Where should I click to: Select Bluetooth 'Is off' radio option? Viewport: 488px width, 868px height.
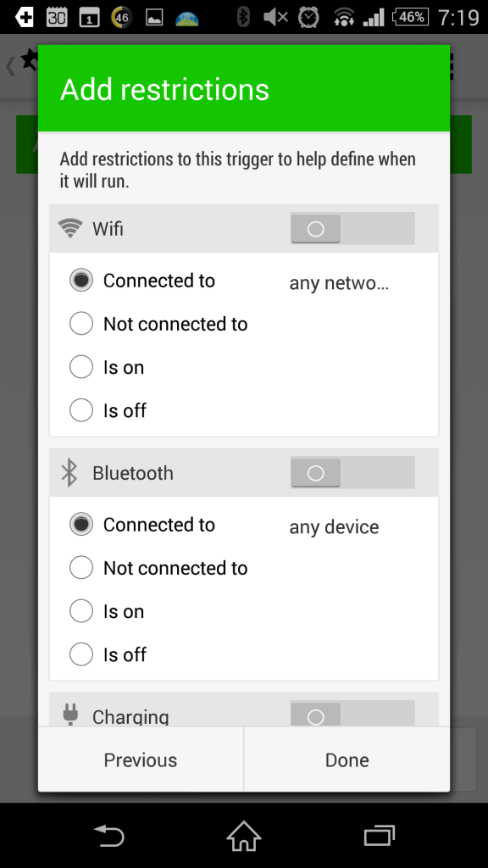(81, 654)
